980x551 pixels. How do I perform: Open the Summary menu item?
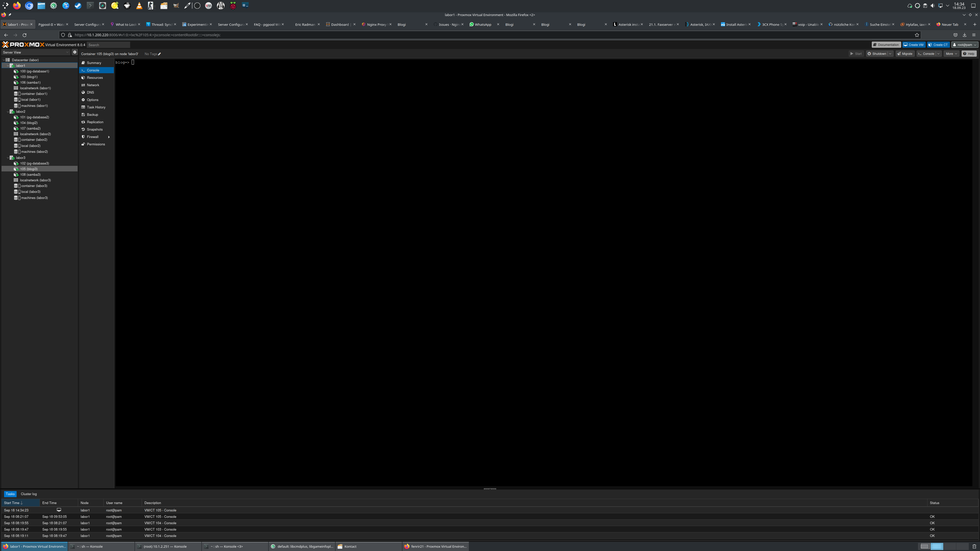click(94, 63)
